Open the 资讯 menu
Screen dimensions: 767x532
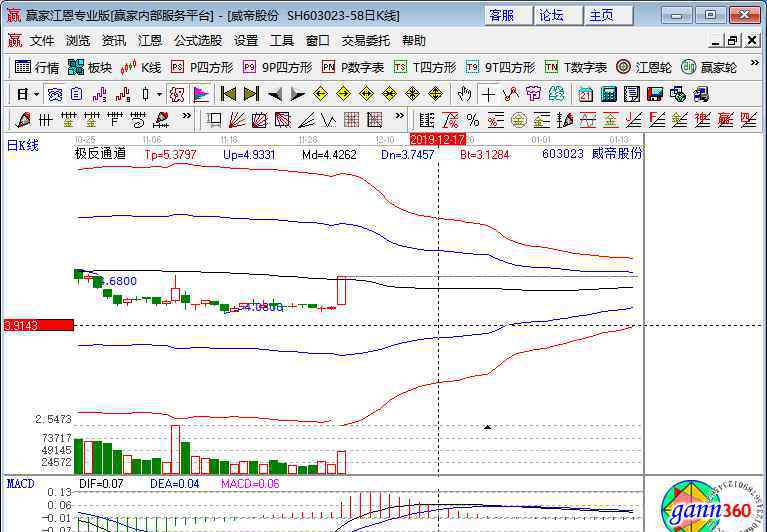click(114, 41)
